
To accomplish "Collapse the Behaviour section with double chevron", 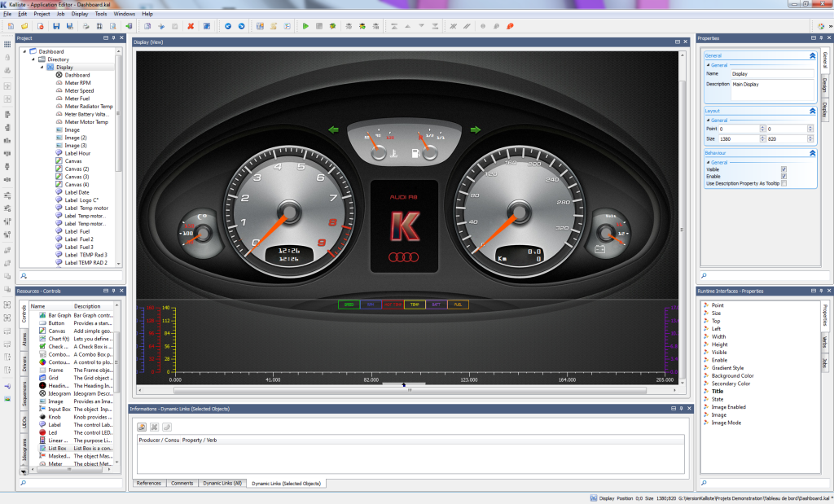I will tap(812, 153).
